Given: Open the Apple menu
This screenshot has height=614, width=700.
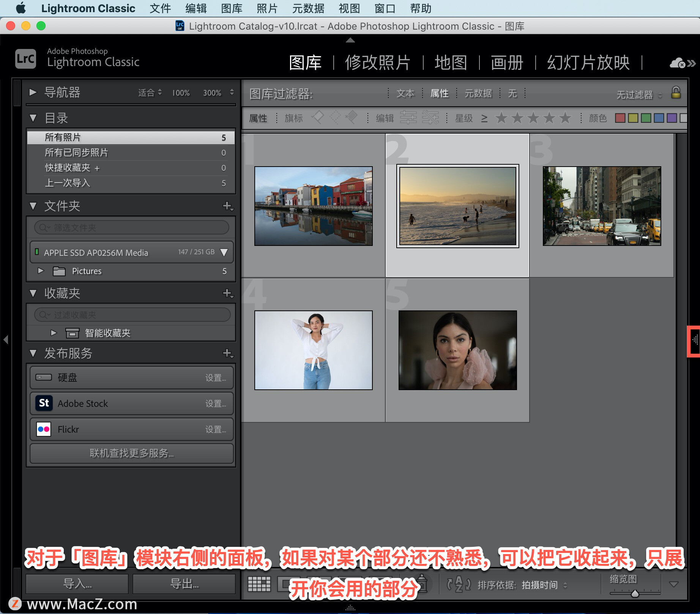Looking at the screenshot, I should (21, 8).
